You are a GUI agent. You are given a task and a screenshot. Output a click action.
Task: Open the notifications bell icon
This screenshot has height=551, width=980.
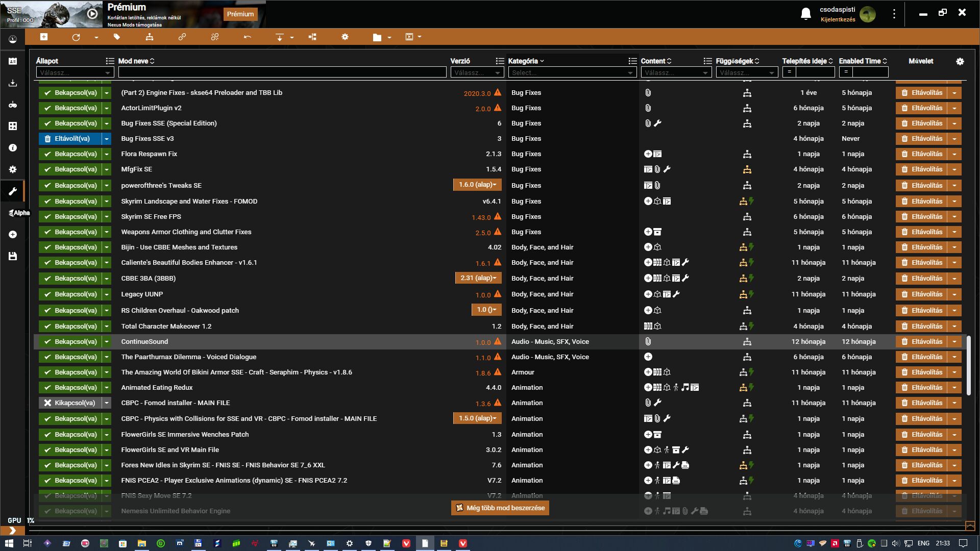805,14
